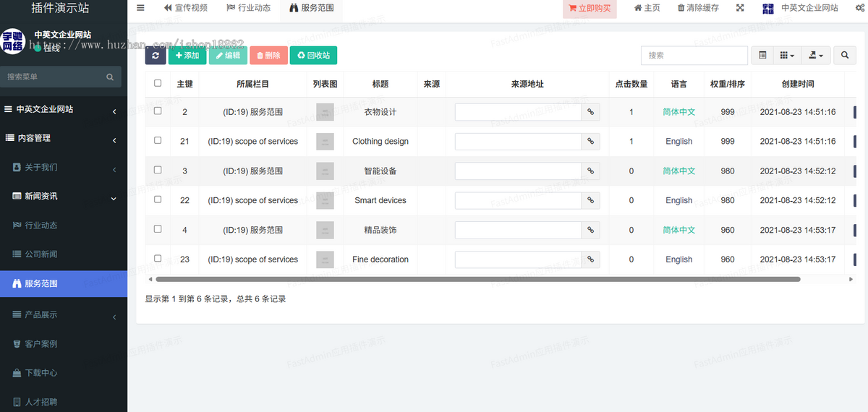Click the 立即购买 buy now button

pyautogui.click(x=590, y=9)
